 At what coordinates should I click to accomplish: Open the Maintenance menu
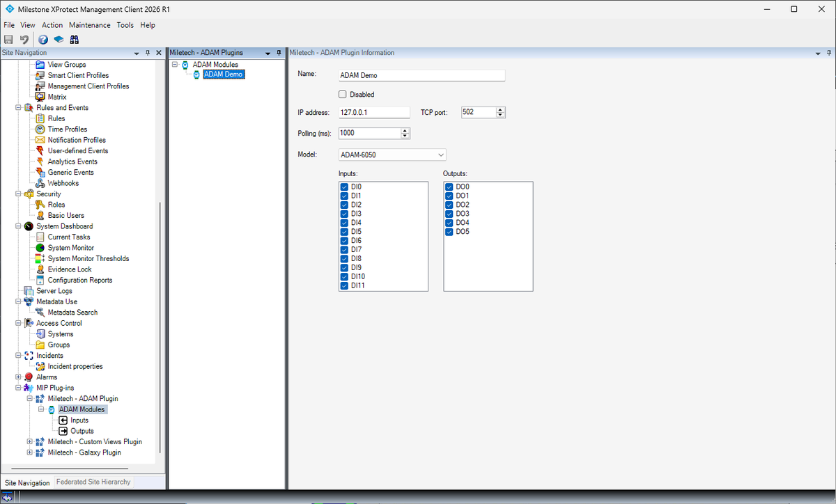click(89, 25)
